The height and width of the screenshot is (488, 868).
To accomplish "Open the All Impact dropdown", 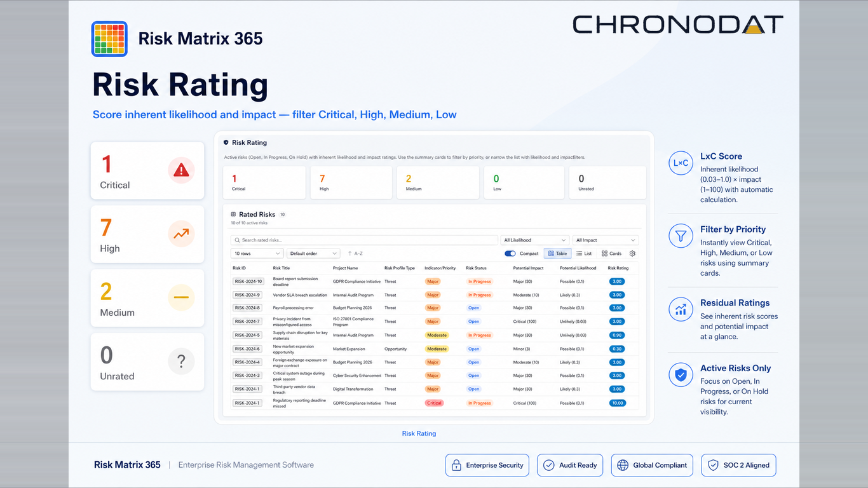I will tap(605, 240).
